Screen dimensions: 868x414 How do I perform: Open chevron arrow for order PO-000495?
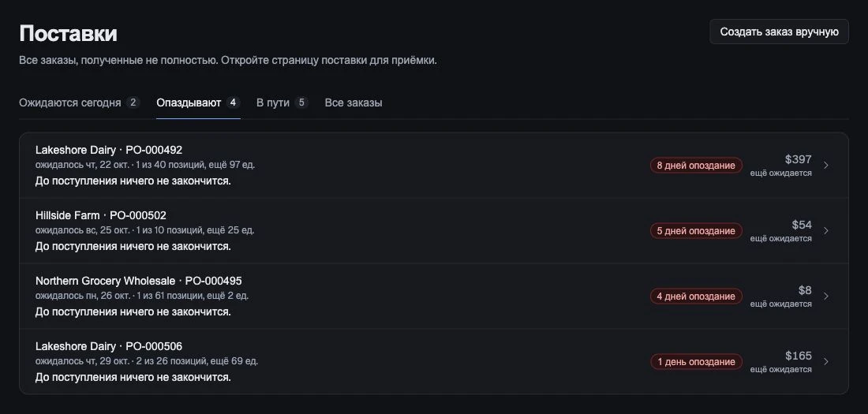(826, 297)
